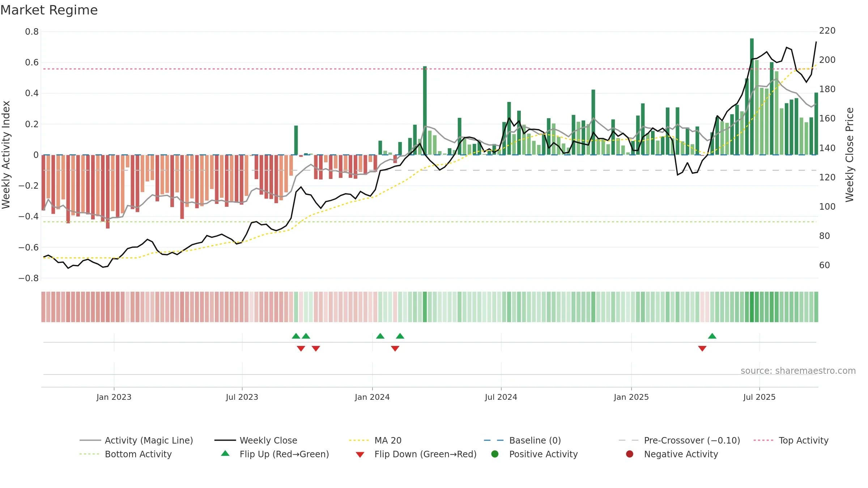Click the tallest green activity bar near Jul 2025
This screenshot has width=868, height=488.
click(752, 97)
